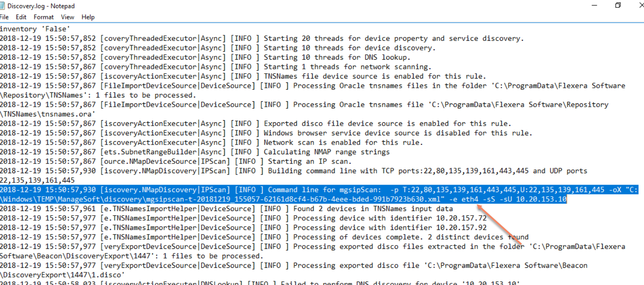Click line "Processing device with identifier 10.20.157.72"
The height and width of the screenshot is (285, 644).
click(x=243, y=218)
